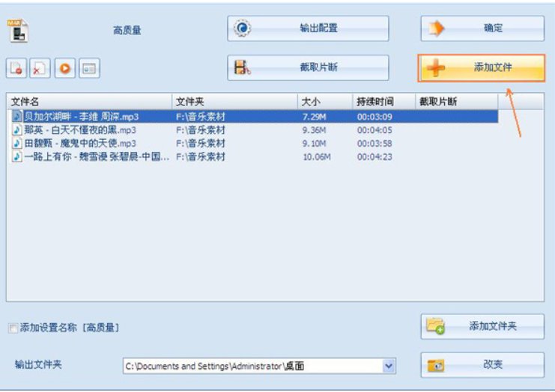Click the gear icon on 输出配置

point(243,28)
